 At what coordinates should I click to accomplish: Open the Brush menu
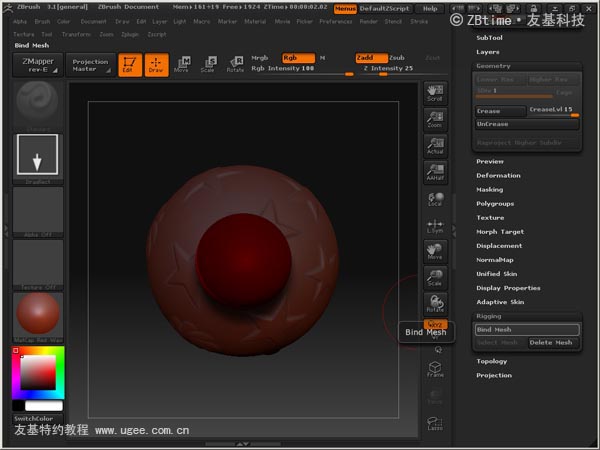click(x=42, y=21)
